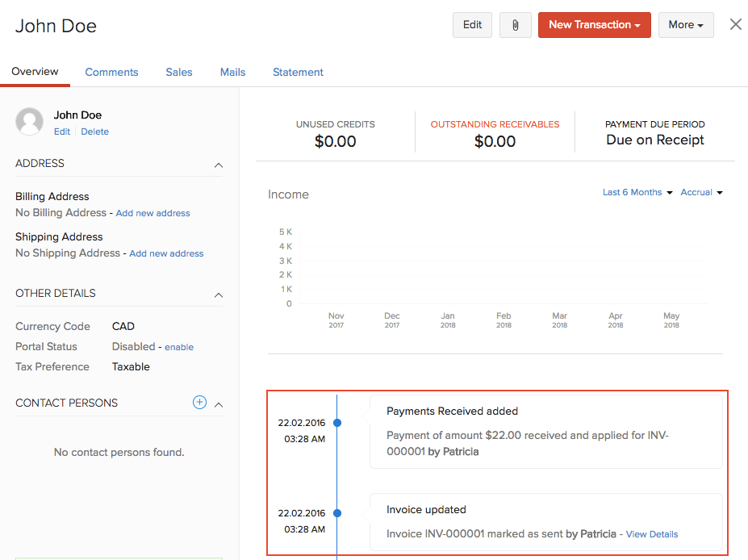This screenshot has width=748, height=560.
Task: Go to the Statement tab
Action: [x=298, y=72]
